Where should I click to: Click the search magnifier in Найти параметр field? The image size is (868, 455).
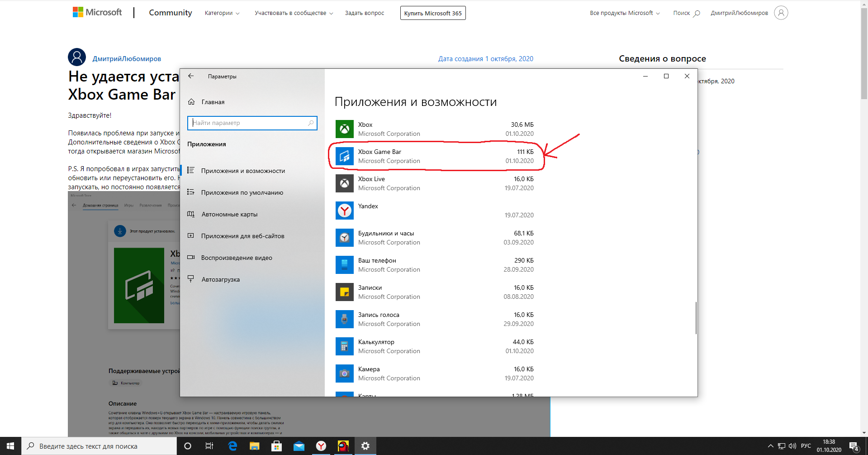[x=311, y=123]
